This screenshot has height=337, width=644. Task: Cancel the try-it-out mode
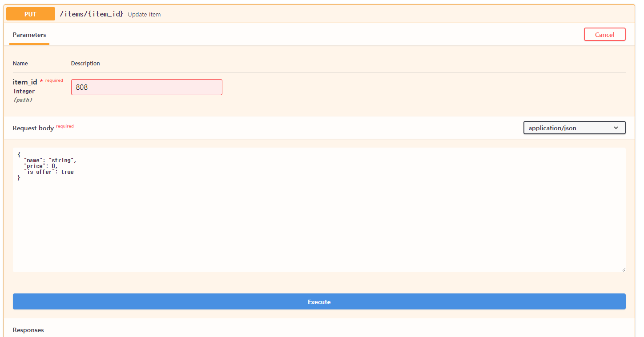click(x=604, y=35)
